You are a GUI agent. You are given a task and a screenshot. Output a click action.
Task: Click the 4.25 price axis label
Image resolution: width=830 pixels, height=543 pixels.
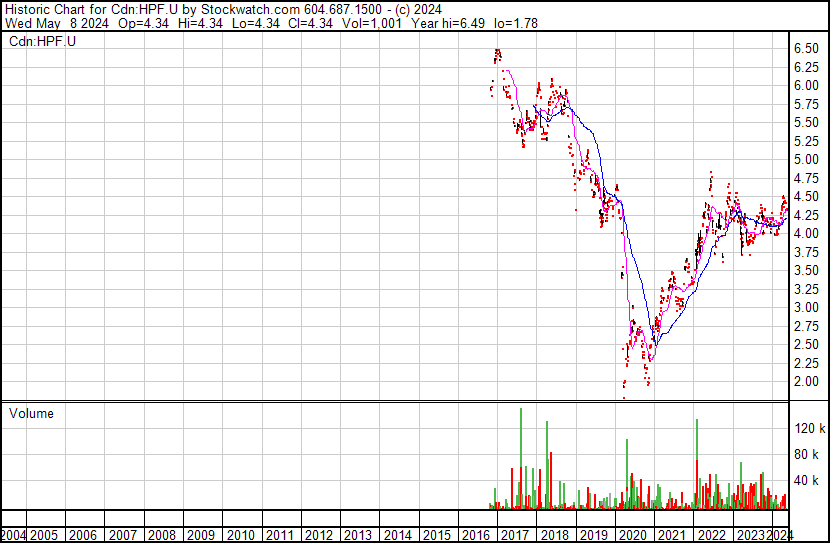[807, 215]
